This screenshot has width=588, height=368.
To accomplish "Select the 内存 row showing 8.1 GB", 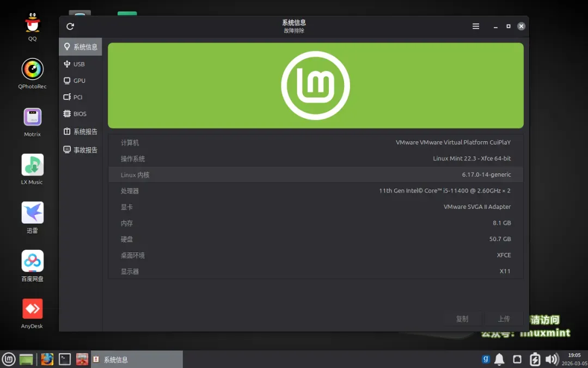I will (316, 223).
